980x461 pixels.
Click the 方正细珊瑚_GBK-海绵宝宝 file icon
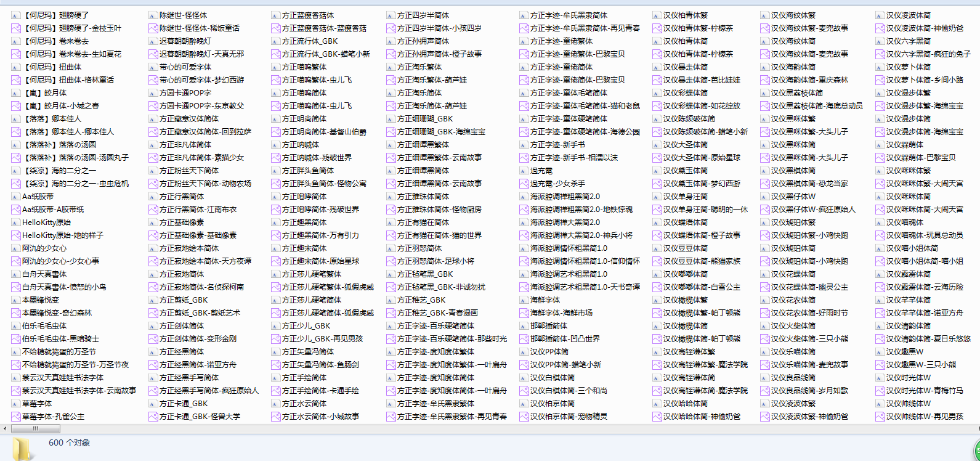coord(391,132)
